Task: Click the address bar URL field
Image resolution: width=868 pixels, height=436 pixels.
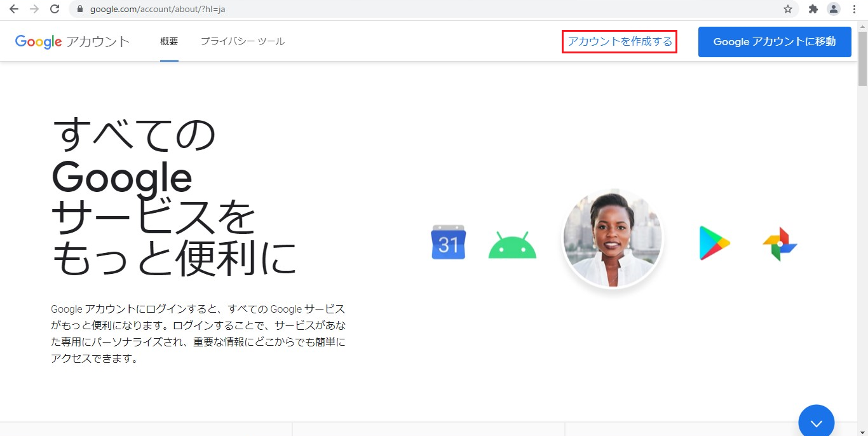Action: (x=381, y=9)
